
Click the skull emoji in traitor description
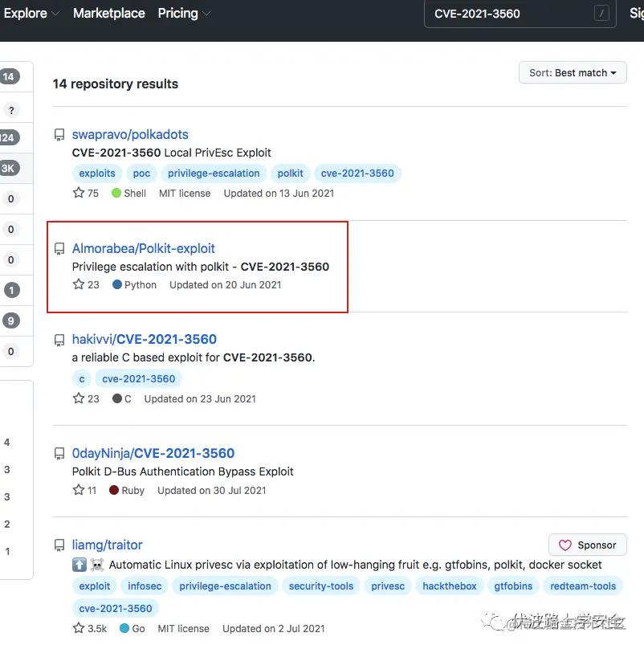point(97,565)
